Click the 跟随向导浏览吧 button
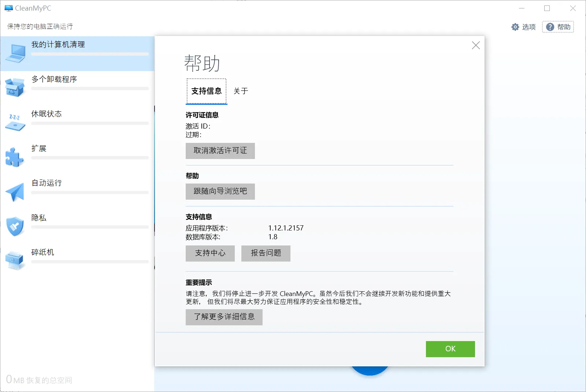This screenshot has width=586, height=392. point(220,191)
